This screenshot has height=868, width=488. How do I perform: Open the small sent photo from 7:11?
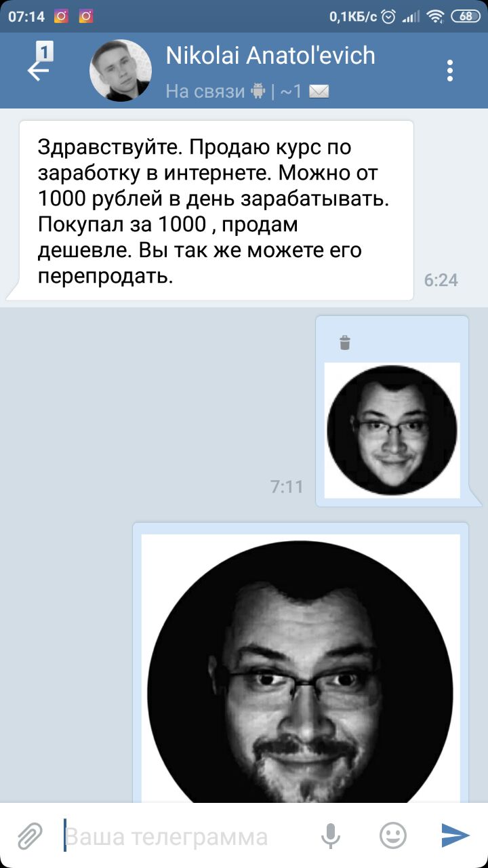pos(392,430)
